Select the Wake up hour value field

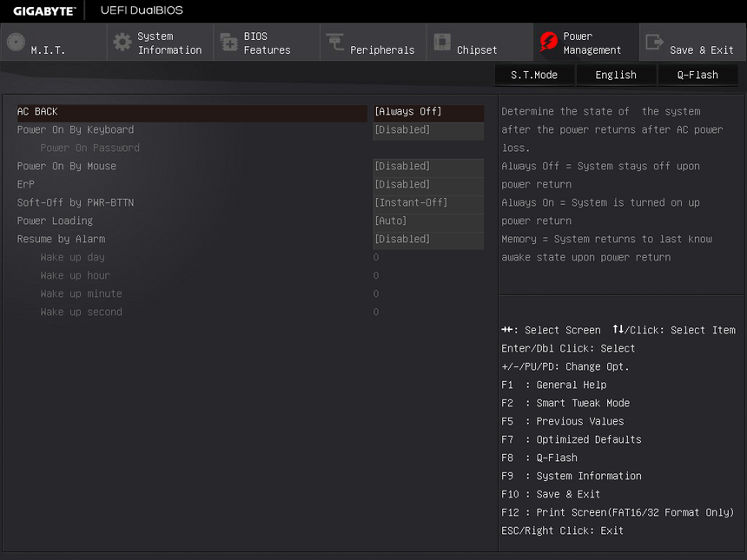point(376,276)
